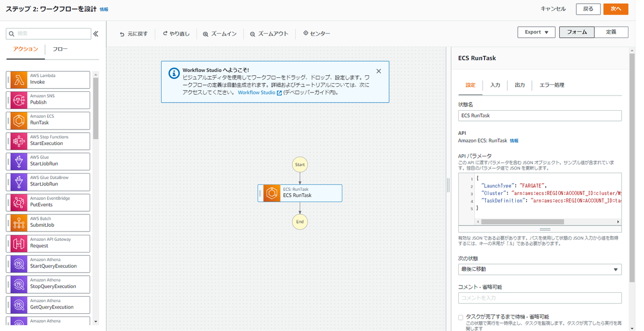Click the actions list scroll-down arrow
The width and height of the screenshot is (644, 331).
pos(96,322)
